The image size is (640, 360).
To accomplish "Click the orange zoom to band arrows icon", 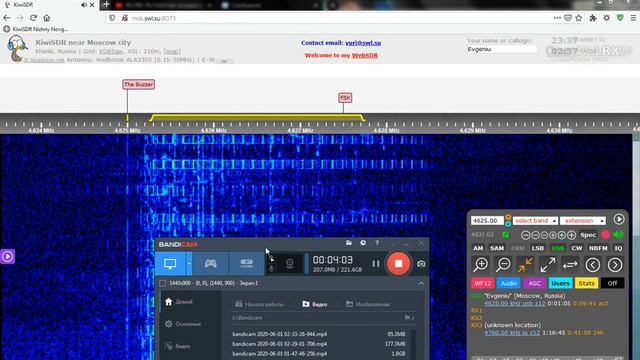I will (525, 265).
